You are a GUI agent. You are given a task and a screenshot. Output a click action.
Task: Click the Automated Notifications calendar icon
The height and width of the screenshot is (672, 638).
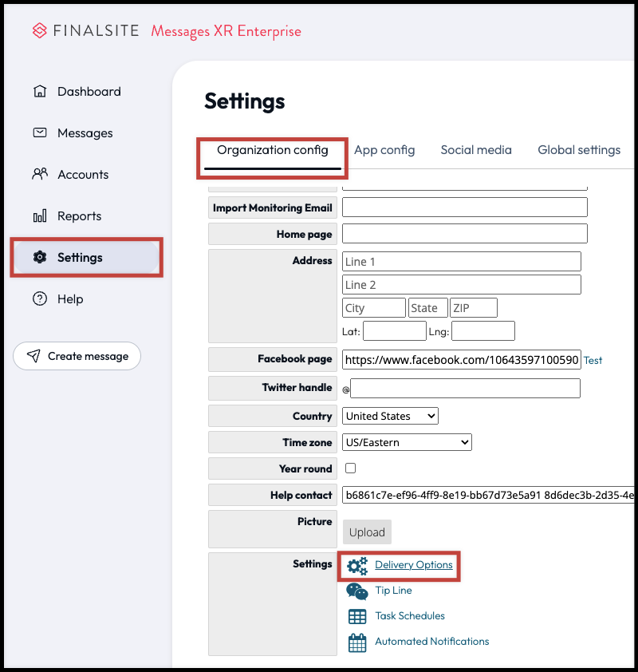[x=356, y=642]
